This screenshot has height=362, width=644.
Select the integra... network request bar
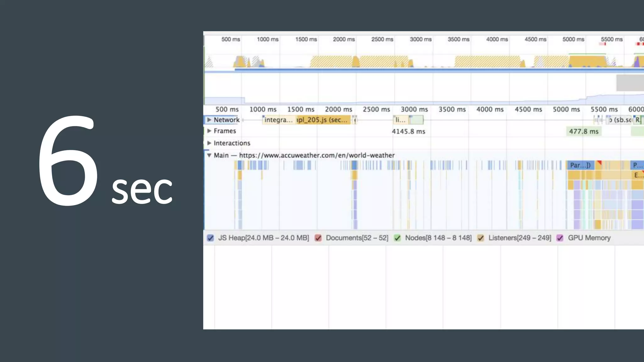click(x=279, y=120)
